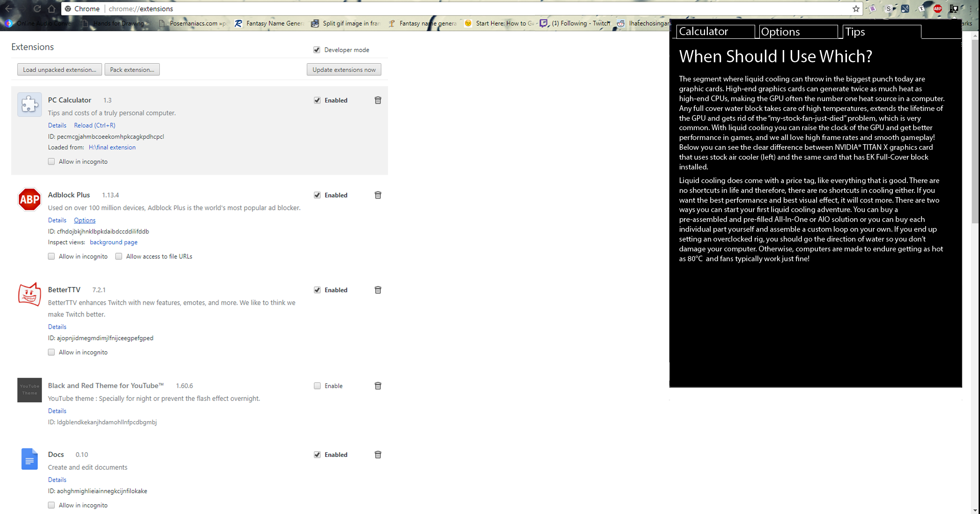Enable the Black and Red Theme extension
The width and height of the screenshot is (980, 514).
[x=317, y=386]
